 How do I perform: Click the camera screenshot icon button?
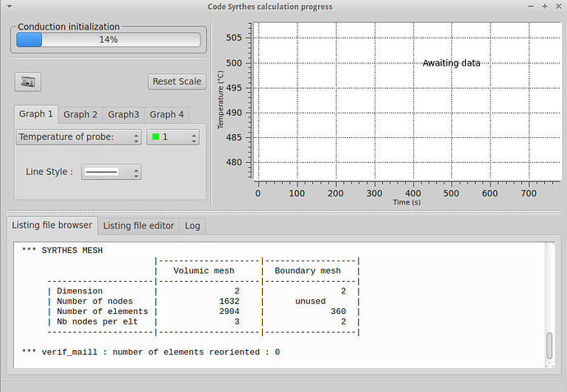[x=28, y=81]
